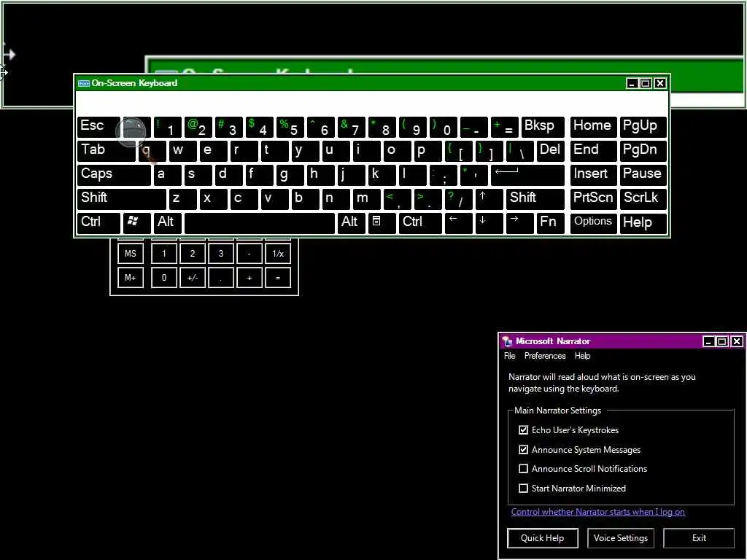Toggle the Caps lock key
Screen dimensions: 747x560
click(x=113, y=174)
